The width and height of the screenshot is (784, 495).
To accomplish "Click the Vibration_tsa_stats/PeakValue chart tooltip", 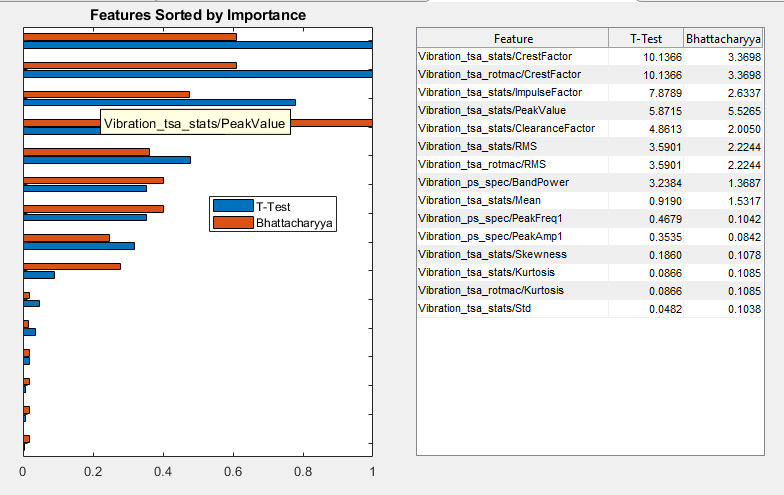I will pyautogui.click(x=195, y=124).
